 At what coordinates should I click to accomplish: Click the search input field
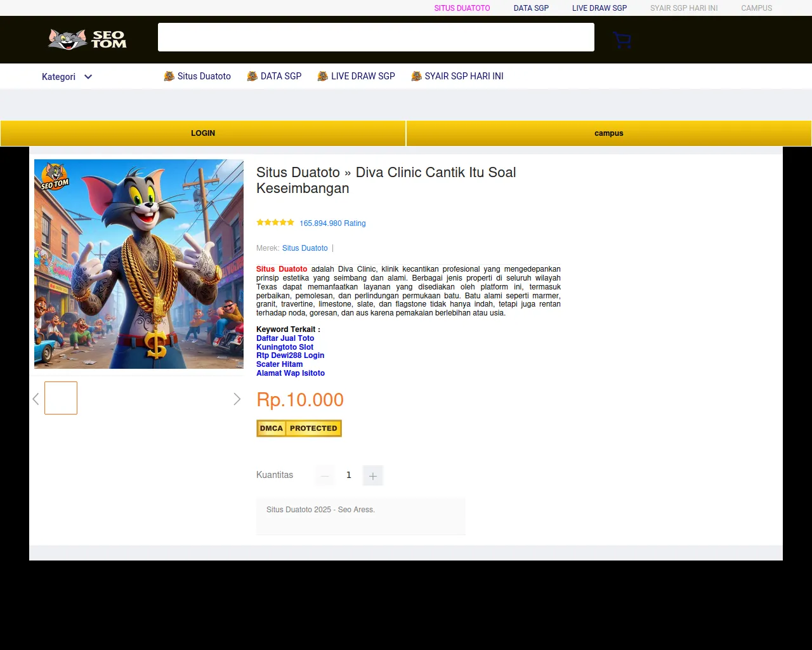click(x=376, y=37)
